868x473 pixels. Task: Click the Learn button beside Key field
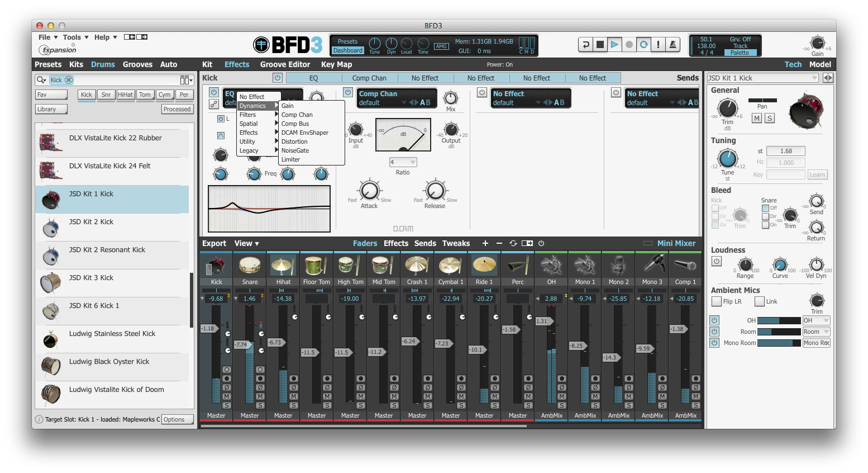(x=817, y=174)
